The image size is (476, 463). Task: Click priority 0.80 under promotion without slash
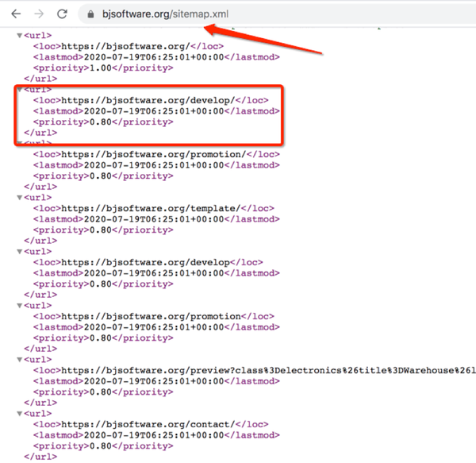(x=101, y=338)
